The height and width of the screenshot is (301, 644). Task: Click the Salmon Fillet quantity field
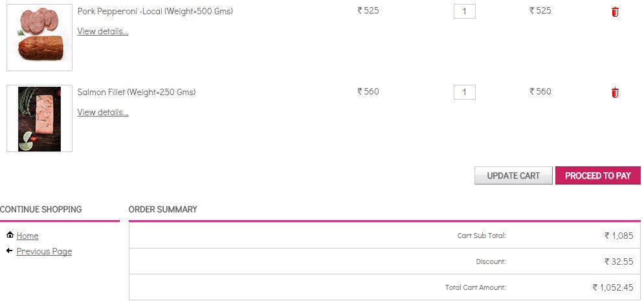click(x=465, y=93)
